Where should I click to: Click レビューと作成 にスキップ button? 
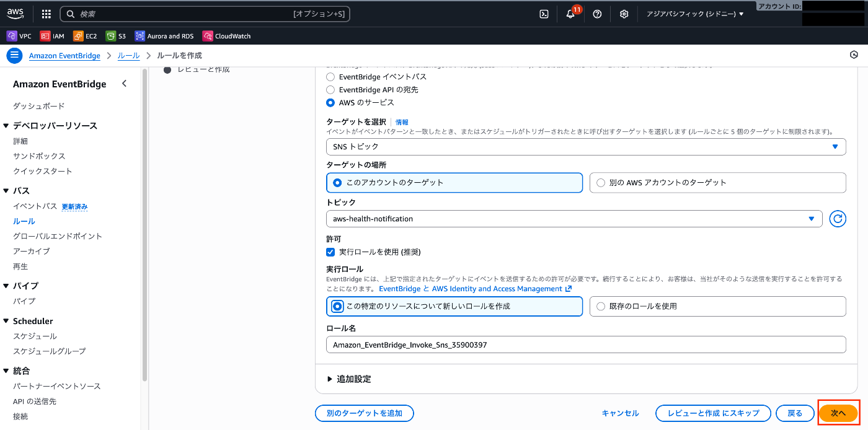[713, 413]
